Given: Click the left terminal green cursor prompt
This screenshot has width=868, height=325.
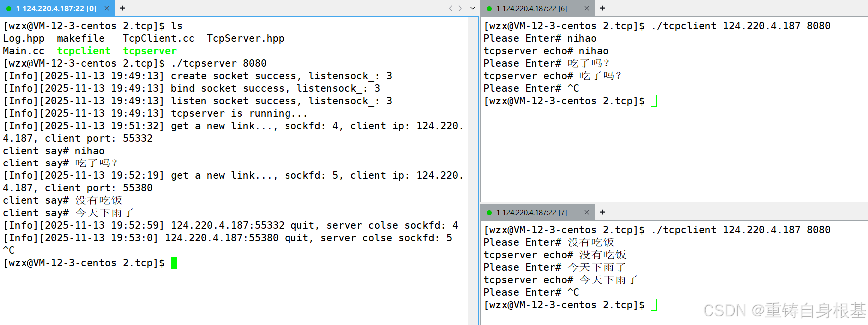Looking at the screenshot, I should 174,263.
